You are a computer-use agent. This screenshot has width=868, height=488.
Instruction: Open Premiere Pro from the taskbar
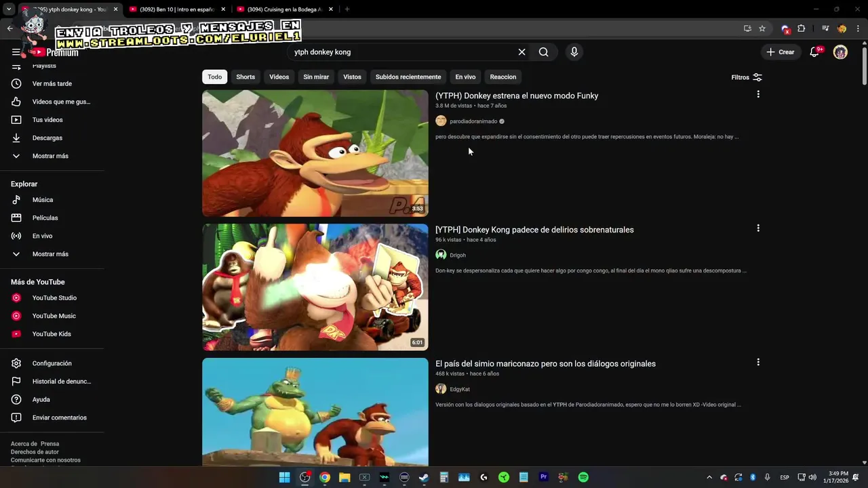coord(543,477)
